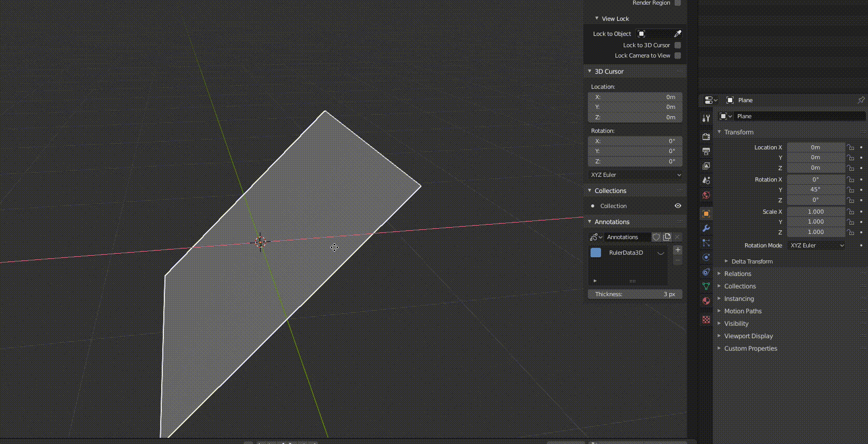Open the properties editor type dropdown
This screenshot has height=444, width=868.
point(710,100)
